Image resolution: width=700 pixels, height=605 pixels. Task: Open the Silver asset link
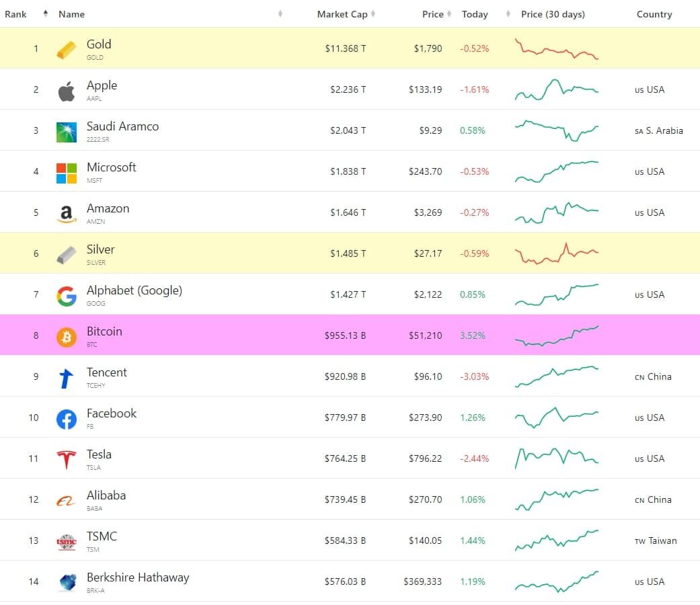(x=100, y=249)
